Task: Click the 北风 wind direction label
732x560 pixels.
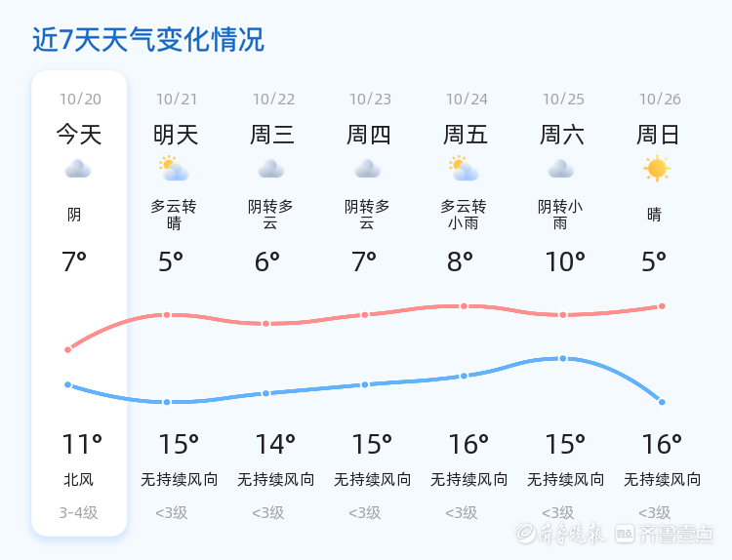Action: 78,480
